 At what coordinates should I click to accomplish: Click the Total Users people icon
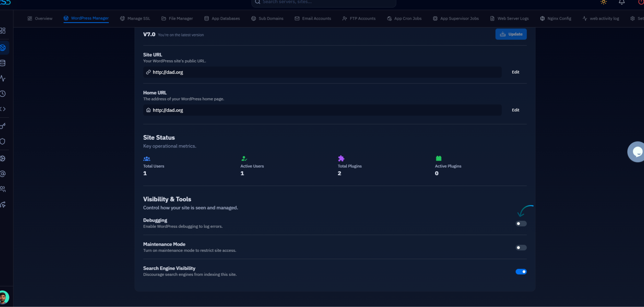click(147, 159)
